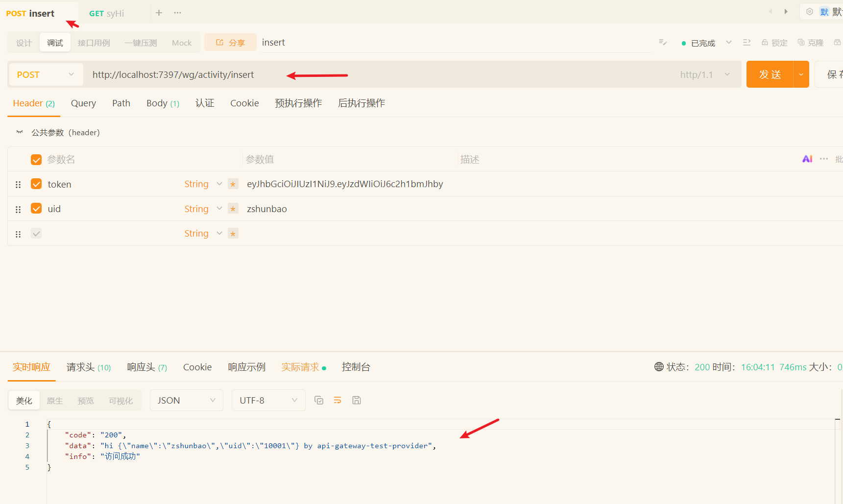Click the edit icon beside the insert name

663,43
